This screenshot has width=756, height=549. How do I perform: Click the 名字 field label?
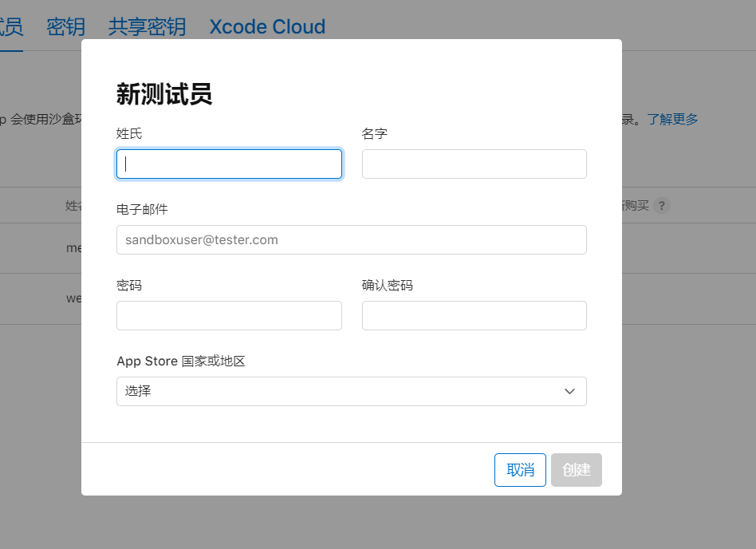click(375, 133)
